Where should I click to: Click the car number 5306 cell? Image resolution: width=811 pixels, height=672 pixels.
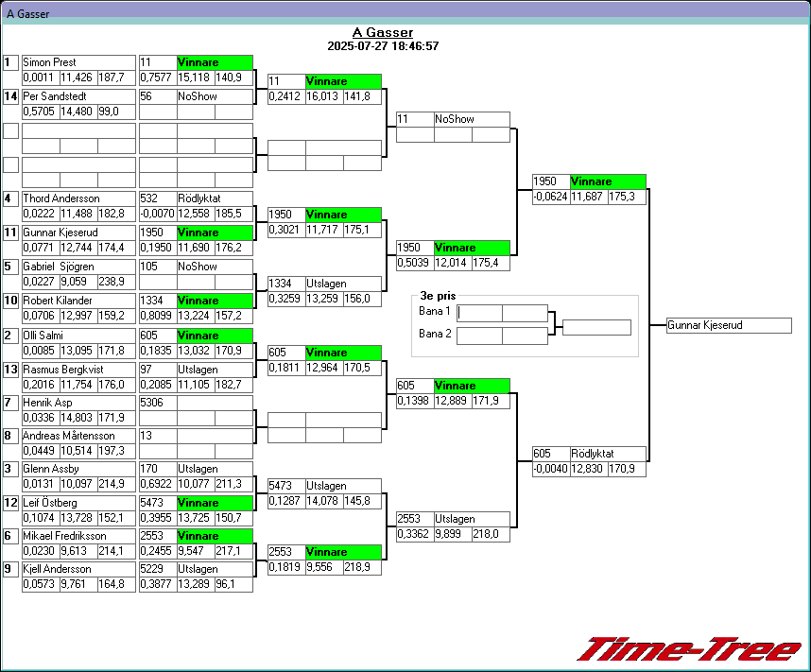pos(157,403)
